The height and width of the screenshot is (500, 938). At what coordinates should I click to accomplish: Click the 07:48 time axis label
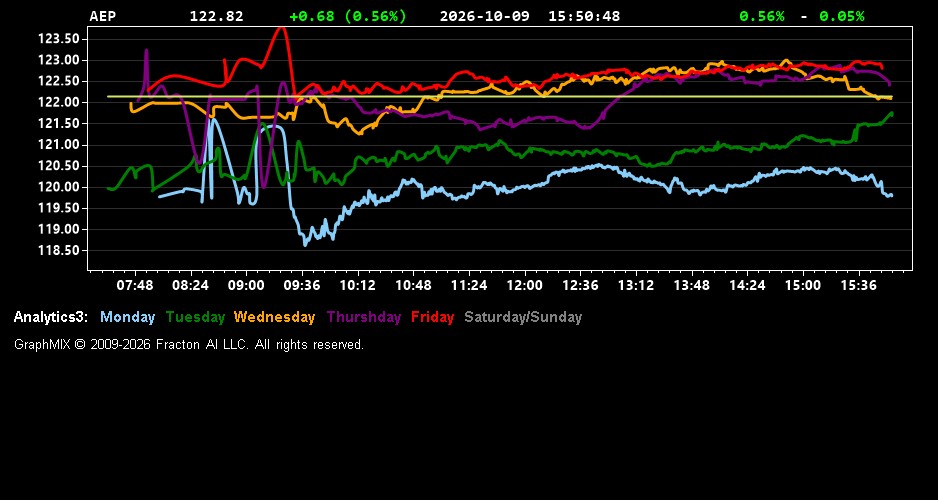tap(135, 286)
